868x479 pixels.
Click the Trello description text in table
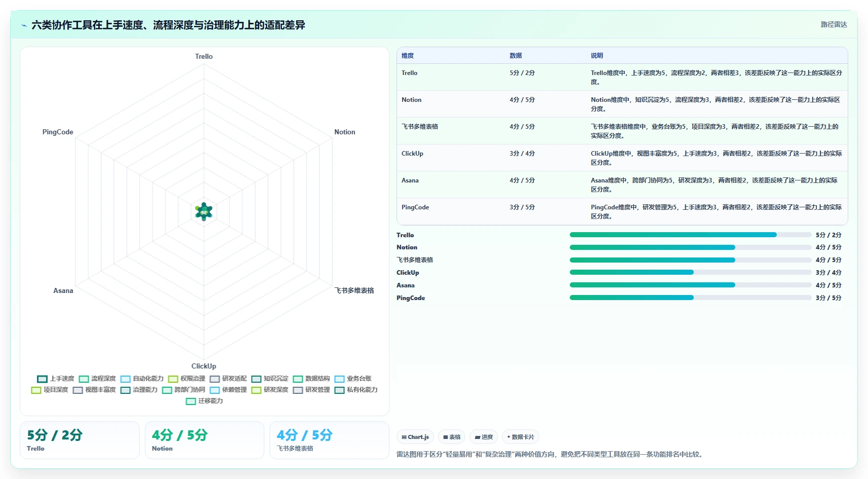pos(716,78)
